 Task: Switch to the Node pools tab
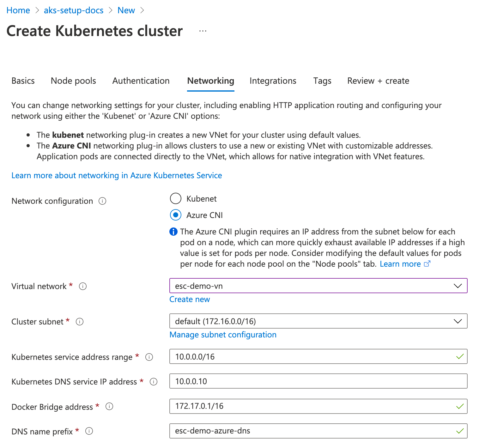73,81
